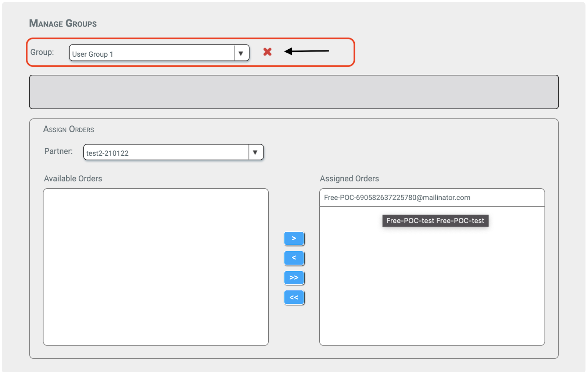Click the red X delete group icon
The width and height of the screenshot is (588, 372).
coord(267,52)
